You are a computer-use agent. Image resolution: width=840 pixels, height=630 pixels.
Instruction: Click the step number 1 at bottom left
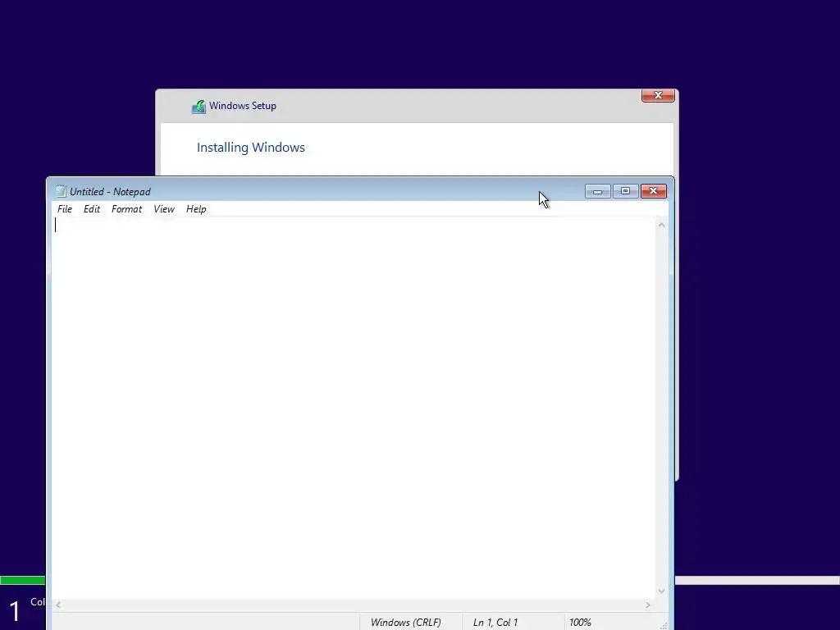tap(15, 611)
